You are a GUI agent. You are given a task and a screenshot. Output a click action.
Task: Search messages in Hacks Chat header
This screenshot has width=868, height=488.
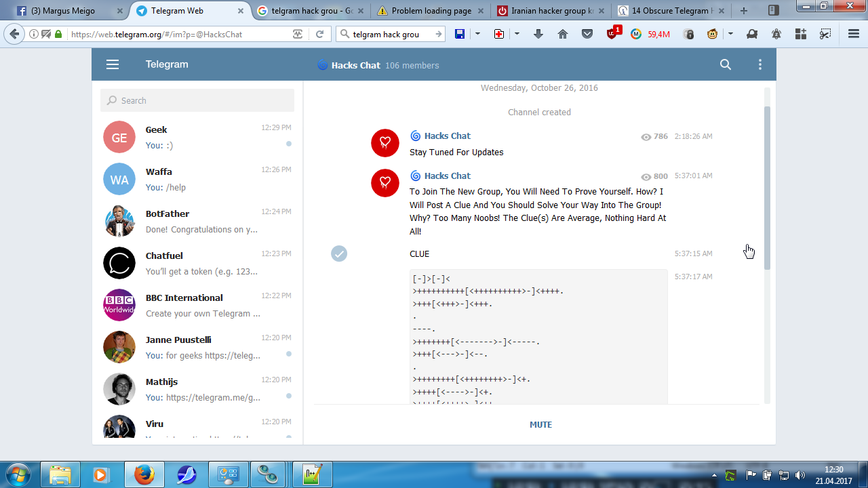click(x=726, y=64)
